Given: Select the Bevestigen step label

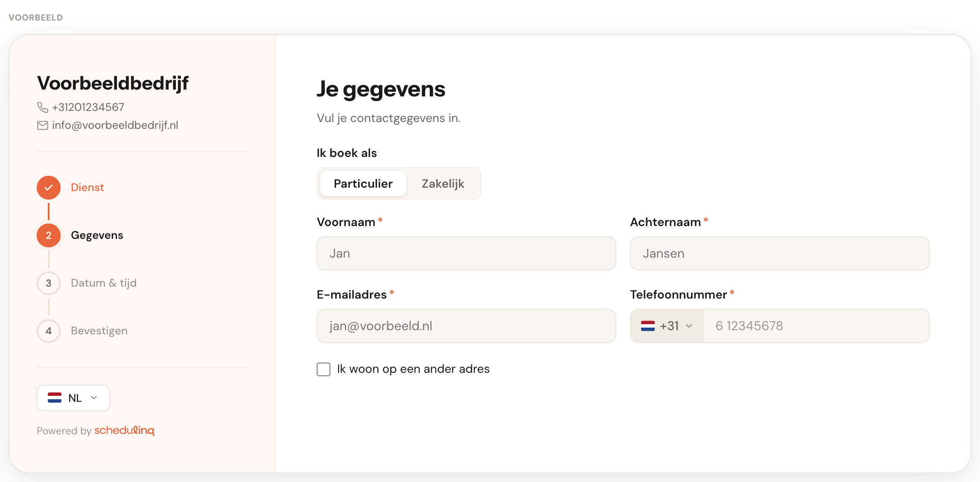Looking at the screenshot, I should coord(99,331).
